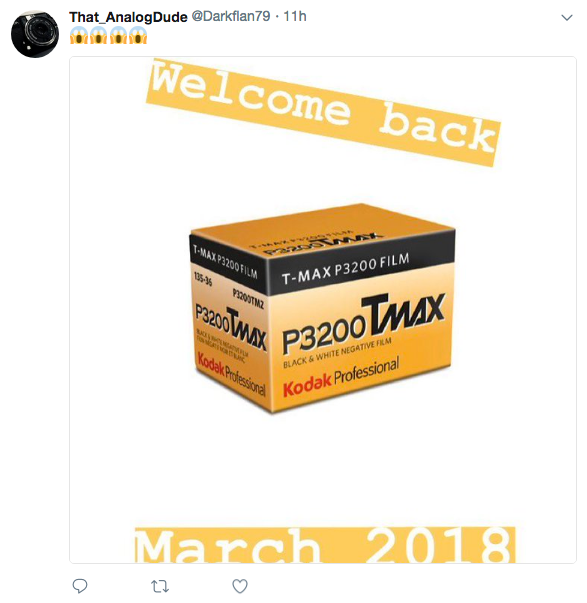Click the second screaming face emoji
The image size is (587, 603).
coord(98,35)
